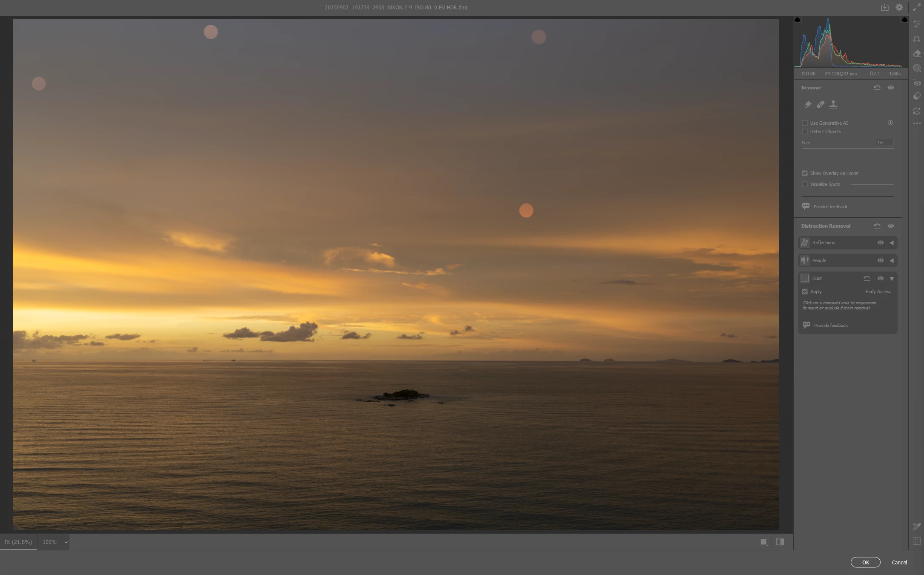
Task: Select the 100% zoom tab
Action: [49, 542]
